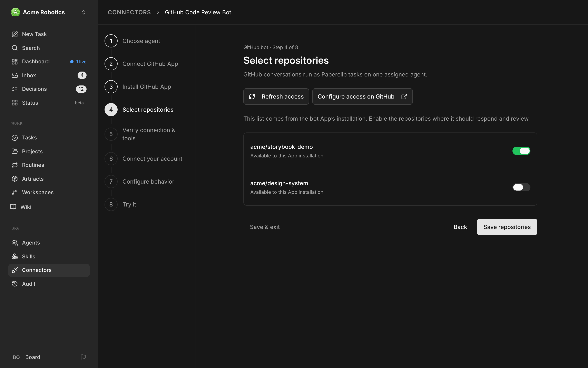Click the Wiki book icon

tap(13, 207)
